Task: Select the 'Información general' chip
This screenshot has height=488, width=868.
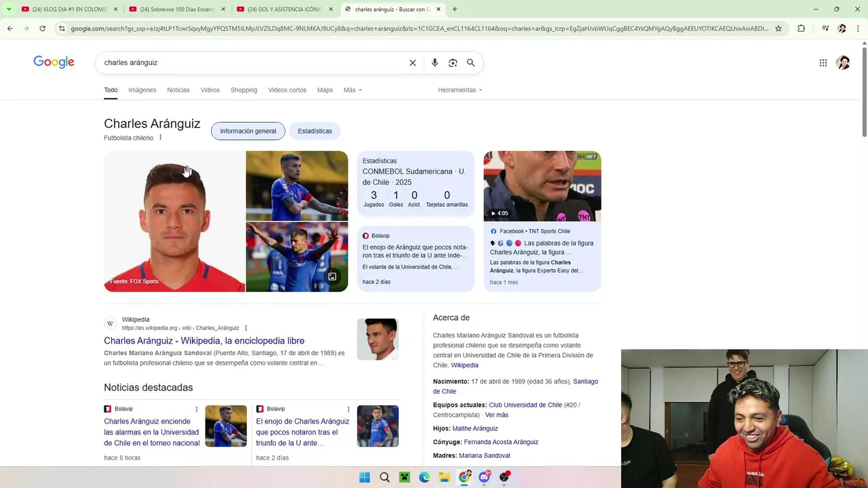Action: click(248, 131)
